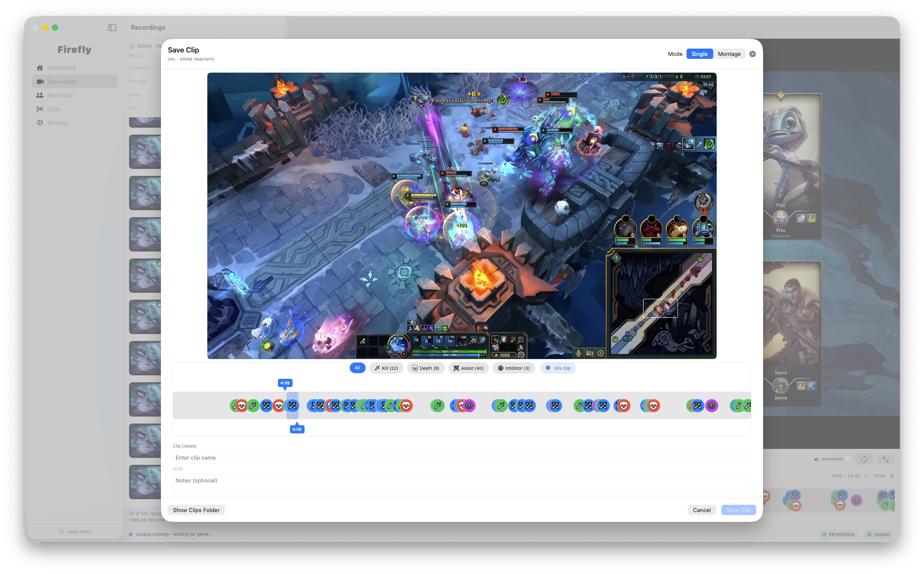Click the purple inhibitor marker in background timeline
The height and width of the screenshot is (574, 924).
click(x=856, y=500)
